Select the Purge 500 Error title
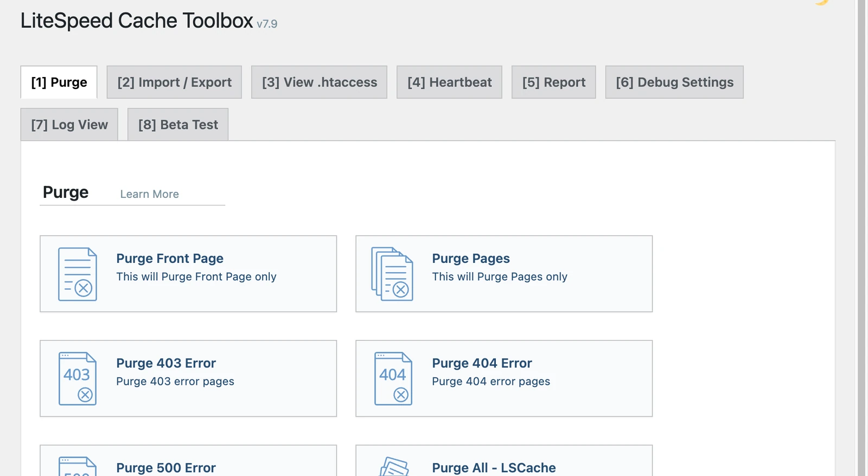 pyautogui.click(x=166, y=468)
